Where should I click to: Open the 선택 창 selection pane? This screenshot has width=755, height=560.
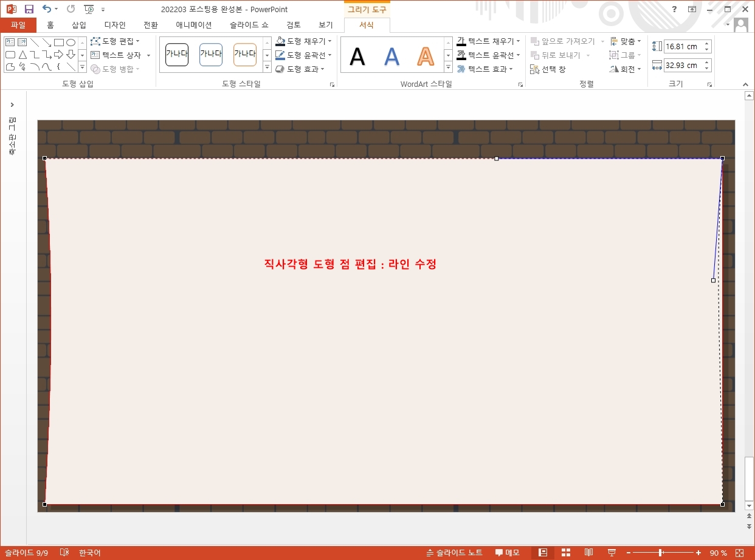pyautogui.click(x=548, y=69)
